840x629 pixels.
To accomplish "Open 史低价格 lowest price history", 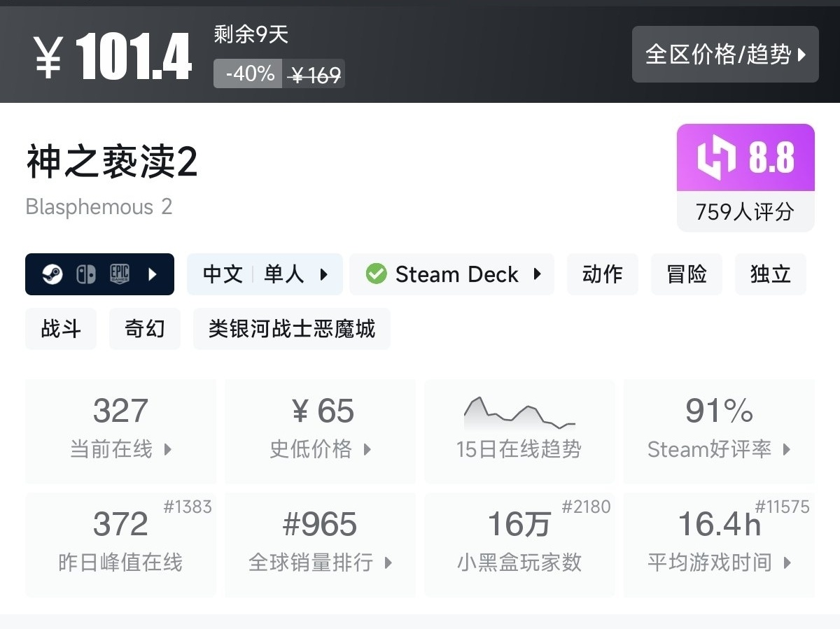I will tap(320, 431).
